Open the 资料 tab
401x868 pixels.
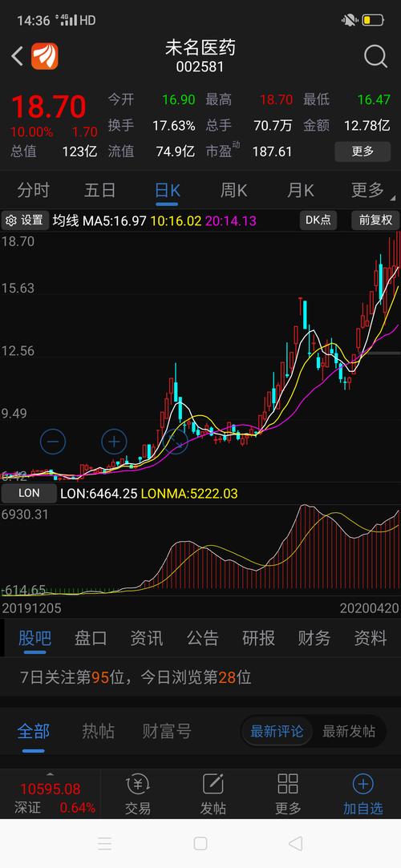point(371,638)
